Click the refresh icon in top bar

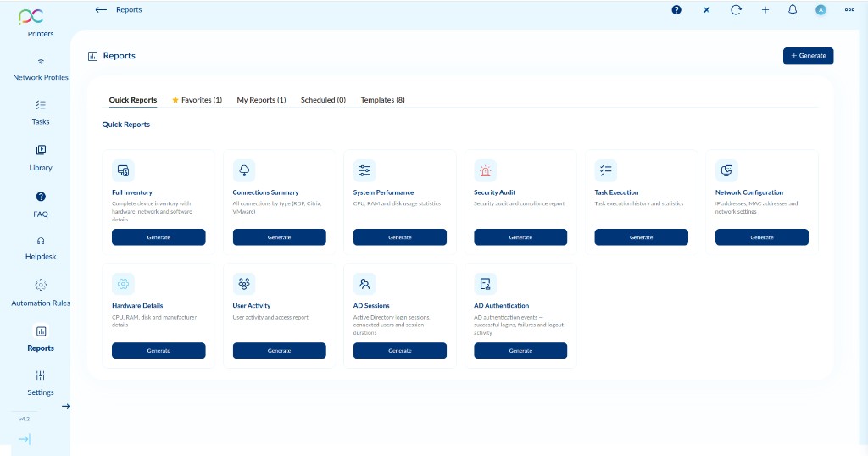(736, 10)
